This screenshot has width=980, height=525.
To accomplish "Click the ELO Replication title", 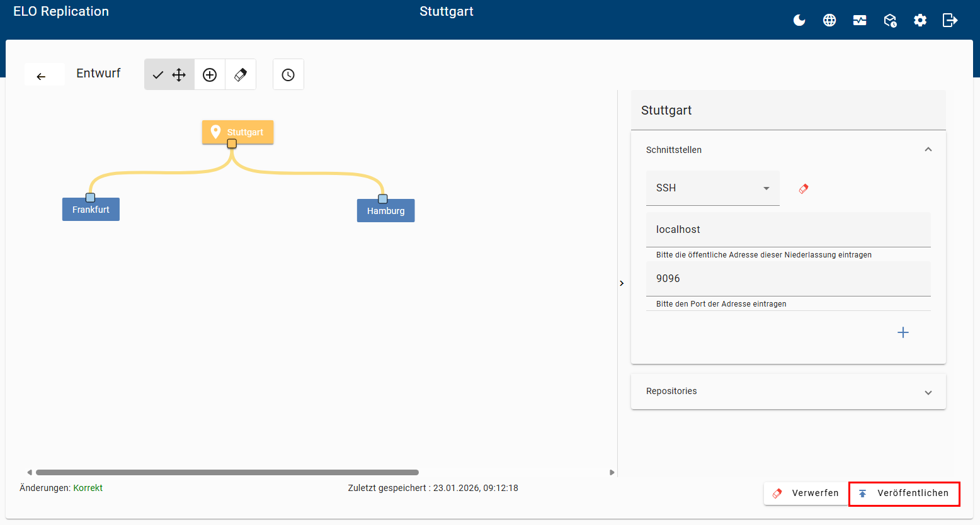I will pyautogui.click(x=61, y=11).
